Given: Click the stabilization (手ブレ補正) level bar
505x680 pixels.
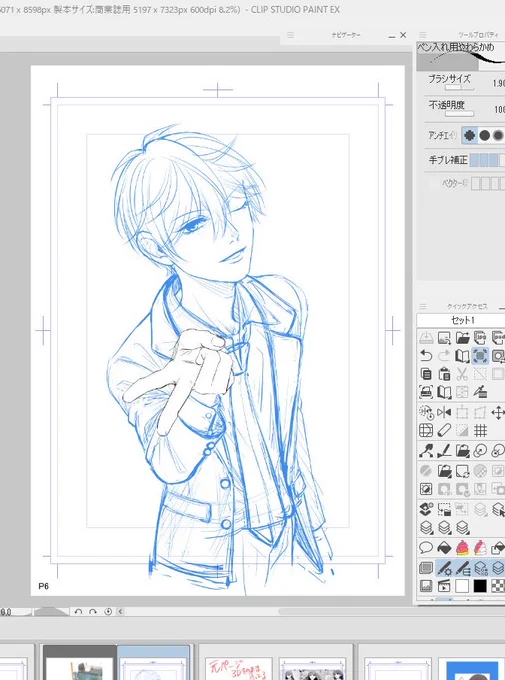Looking at the screenshot, I should [487, 160].
